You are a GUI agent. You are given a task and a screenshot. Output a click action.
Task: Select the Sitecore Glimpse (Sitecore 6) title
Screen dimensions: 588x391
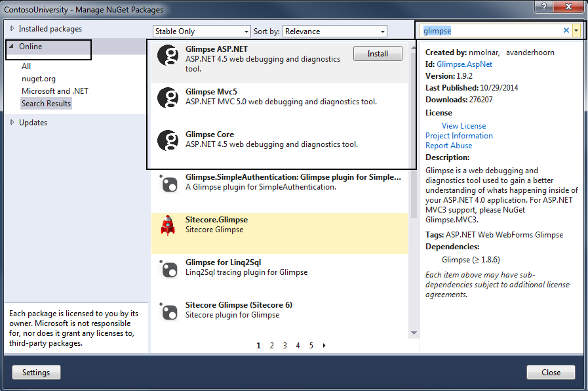pyautogui.click(x=239, y=304)
